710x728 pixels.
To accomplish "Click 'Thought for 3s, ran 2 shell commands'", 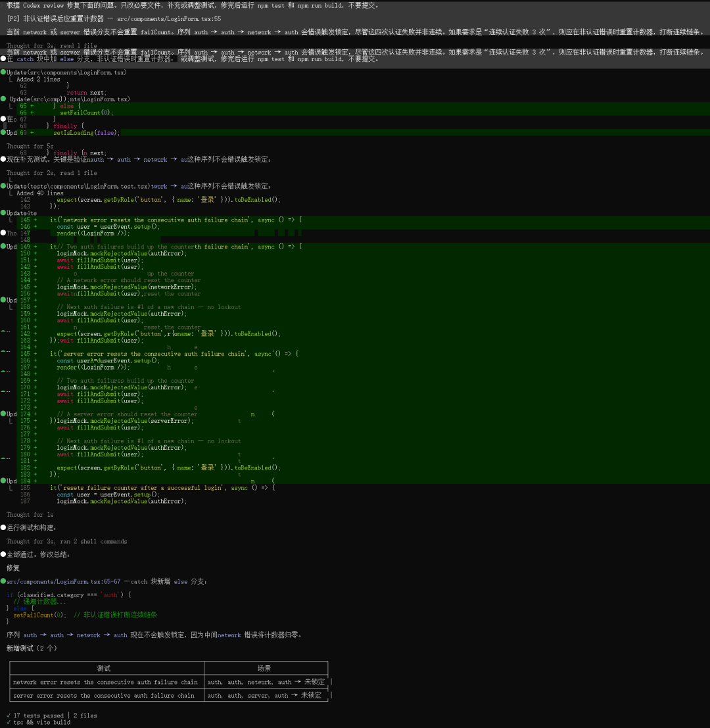I will [x=66, y=542].
